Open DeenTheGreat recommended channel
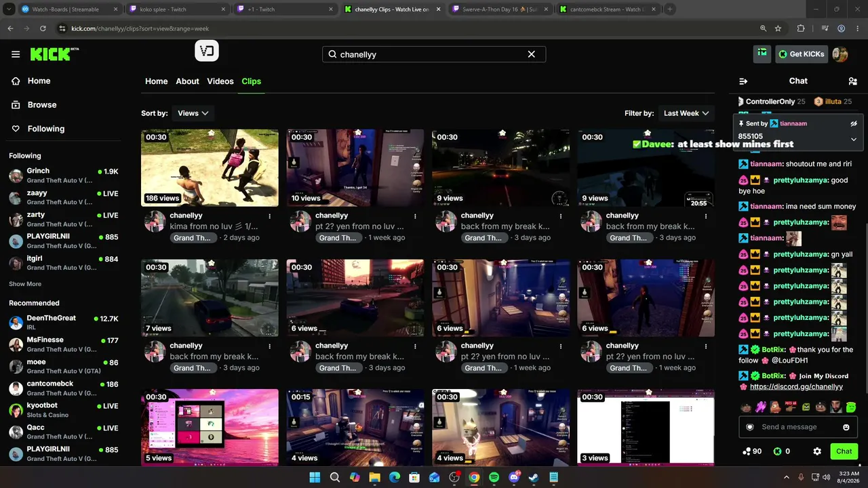 pyautogui.click(x=64, y=323)
